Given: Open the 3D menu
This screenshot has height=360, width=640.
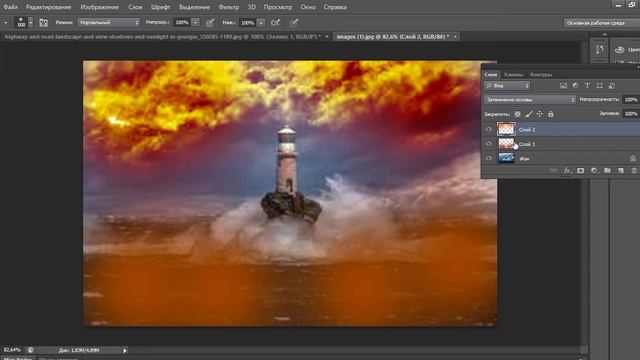Looking at the screenshot, I should [x=251, y=7].
